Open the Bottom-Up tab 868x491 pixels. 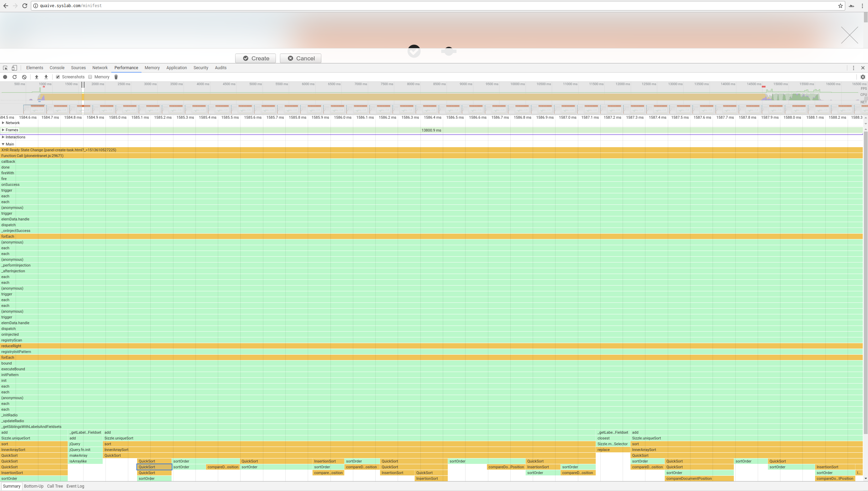(x=34, y=486)
